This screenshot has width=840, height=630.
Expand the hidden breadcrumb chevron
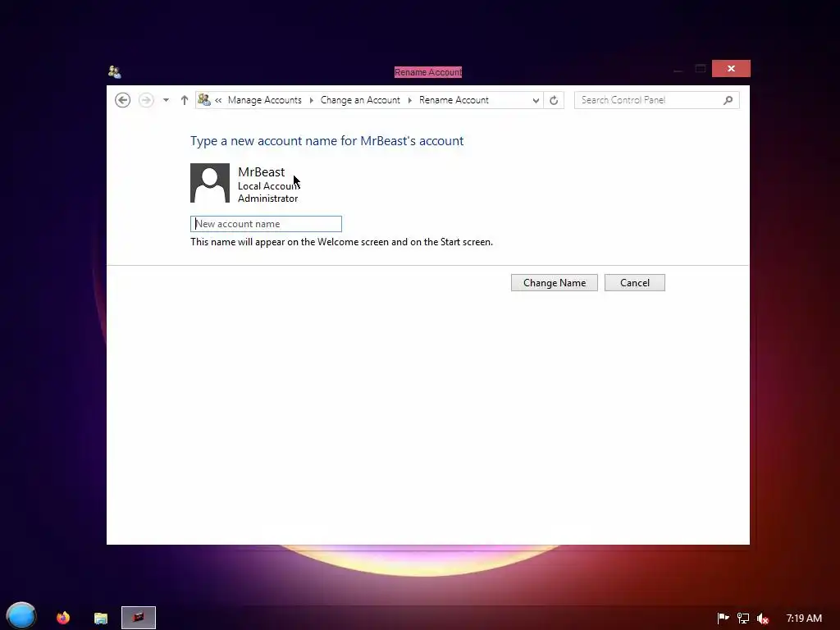[x=218, y=100]
